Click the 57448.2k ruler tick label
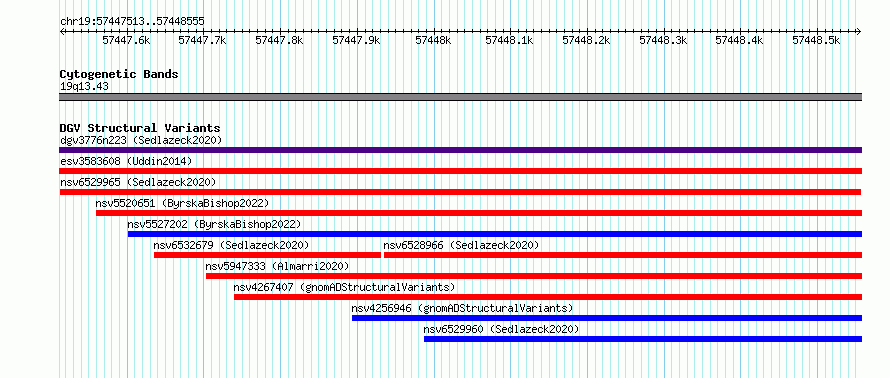The height and width of the screenshot is (378, 890). pos(586,40)
